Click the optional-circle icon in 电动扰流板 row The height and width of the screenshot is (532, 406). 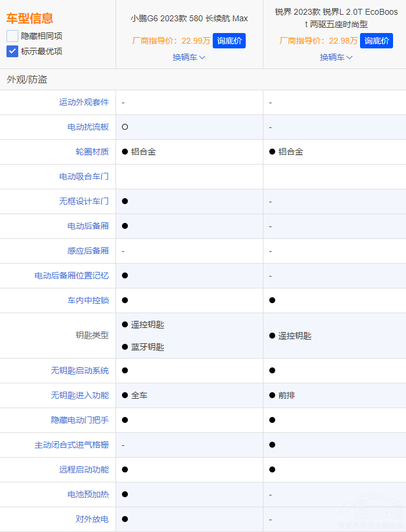[x=125, y=127]
